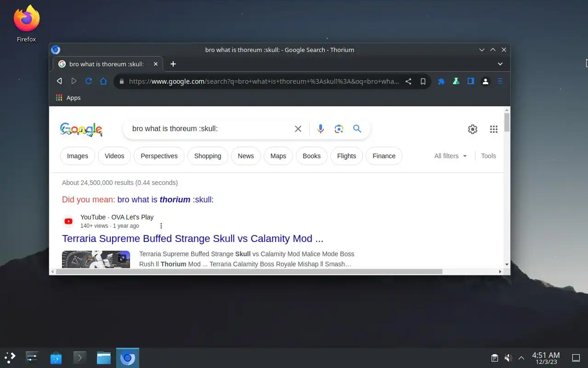Expand the tab search dropdown arrow
This screenshot has width=588, height=368.
(x=500, y=64)
